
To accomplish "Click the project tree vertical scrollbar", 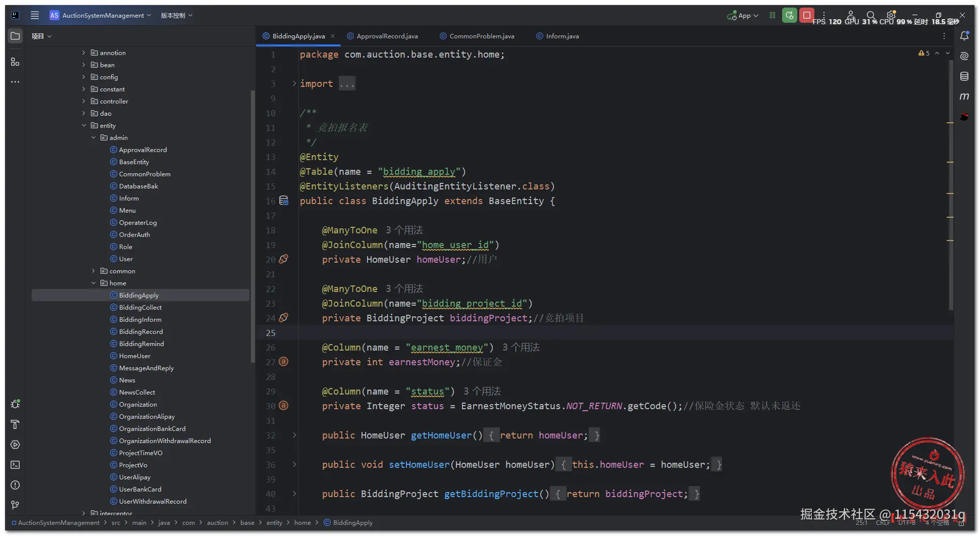I will click(252, 226).
